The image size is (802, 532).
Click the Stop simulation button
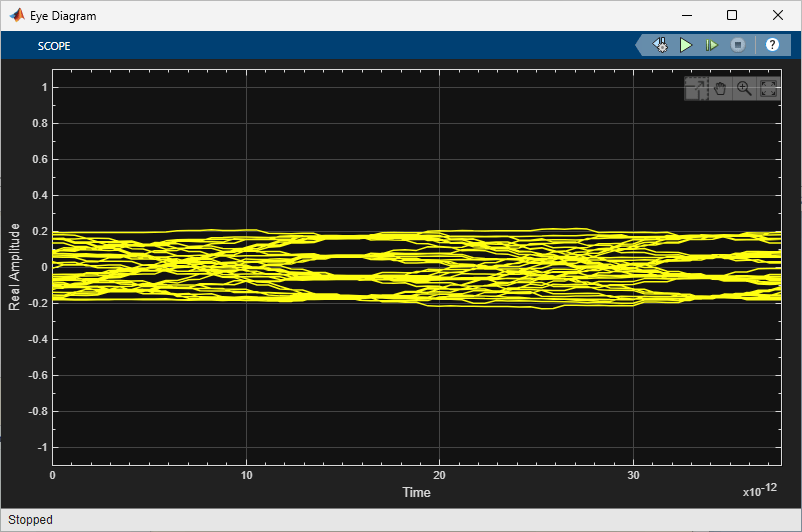738,45
